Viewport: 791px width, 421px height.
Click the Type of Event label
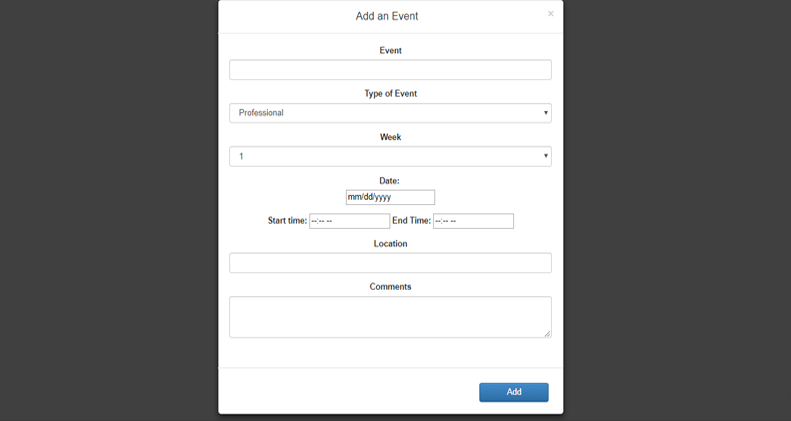390,94
